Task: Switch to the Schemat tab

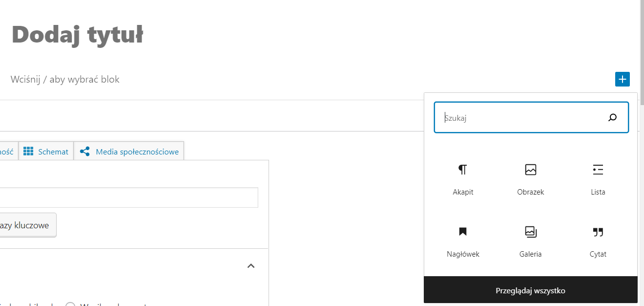Action: [46, 152]
